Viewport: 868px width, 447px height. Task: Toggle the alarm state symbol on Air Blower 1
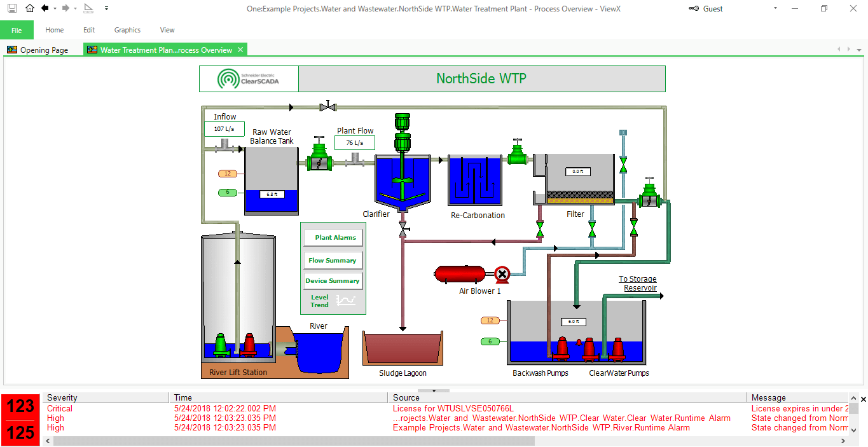502,275
